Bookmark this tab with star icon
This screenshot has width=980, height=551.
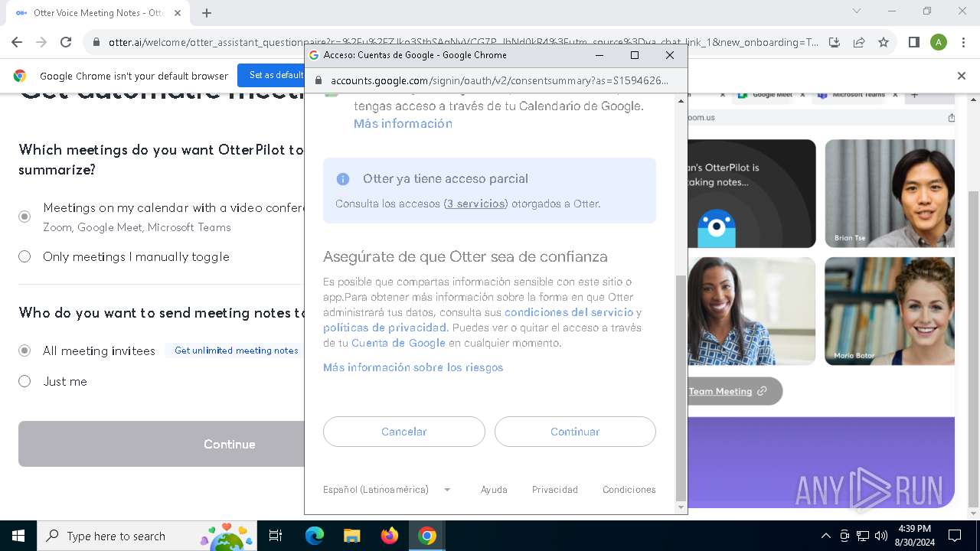click(x=884, y=42)
